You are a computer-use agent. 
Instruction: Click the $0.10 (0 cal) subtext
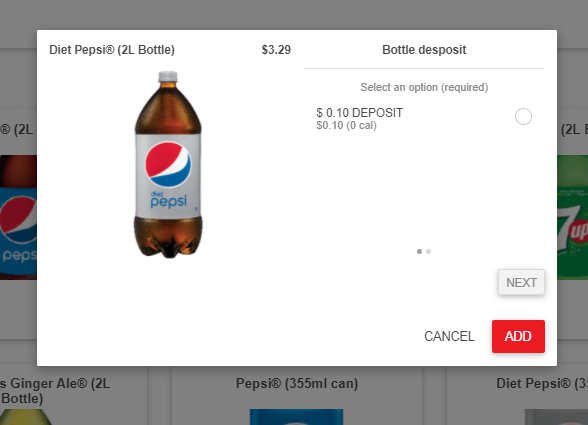[x=346, y=125]
